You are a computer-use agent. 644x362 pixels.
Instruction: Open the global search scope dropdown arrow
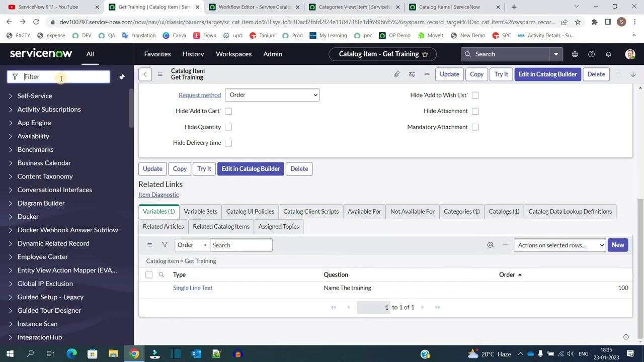point(556,54)
